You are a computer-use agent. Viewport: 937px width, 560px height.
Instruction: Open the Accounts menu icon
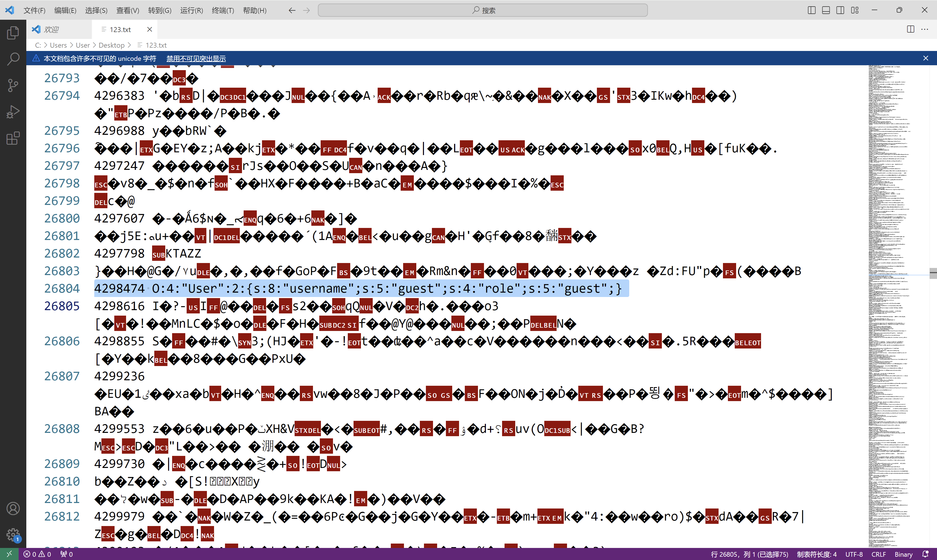13,508
